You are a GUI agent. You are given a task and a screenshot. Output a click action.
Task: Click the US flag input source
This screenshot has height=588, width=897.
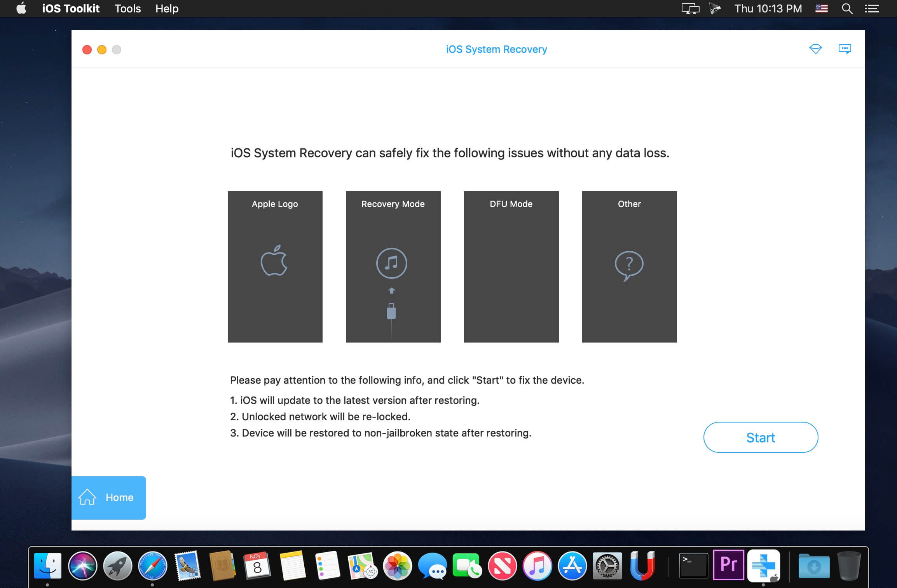[x=821, y=9]
